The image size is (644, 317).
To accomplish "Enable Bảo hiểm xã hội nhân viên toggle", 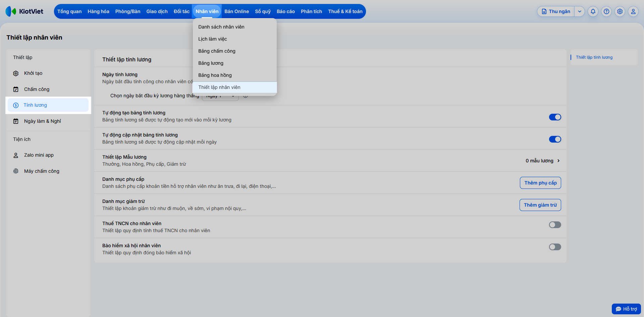I will click(555, 247).
